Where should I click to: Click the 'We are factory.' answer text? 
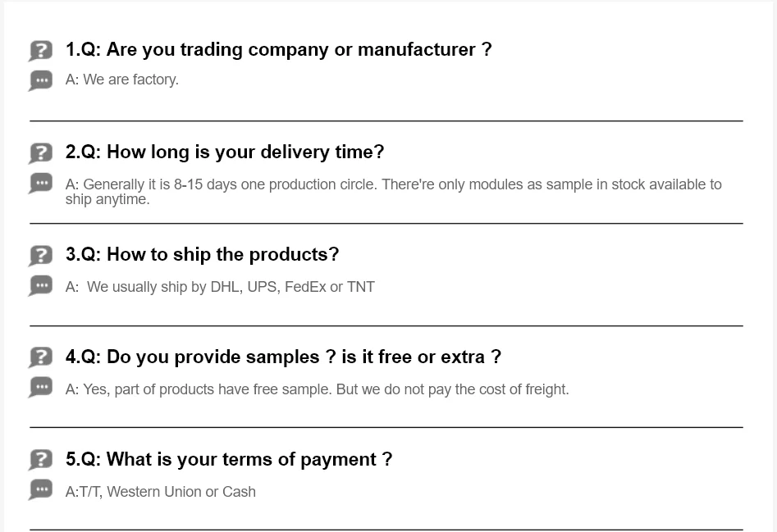pyautogui.click(x=122, y=80)
